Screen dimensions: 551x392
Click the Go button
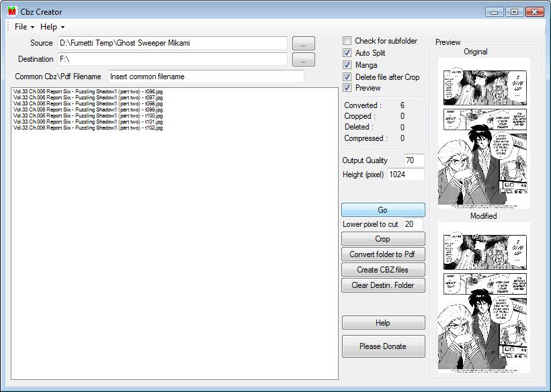(x=383, y=210)
